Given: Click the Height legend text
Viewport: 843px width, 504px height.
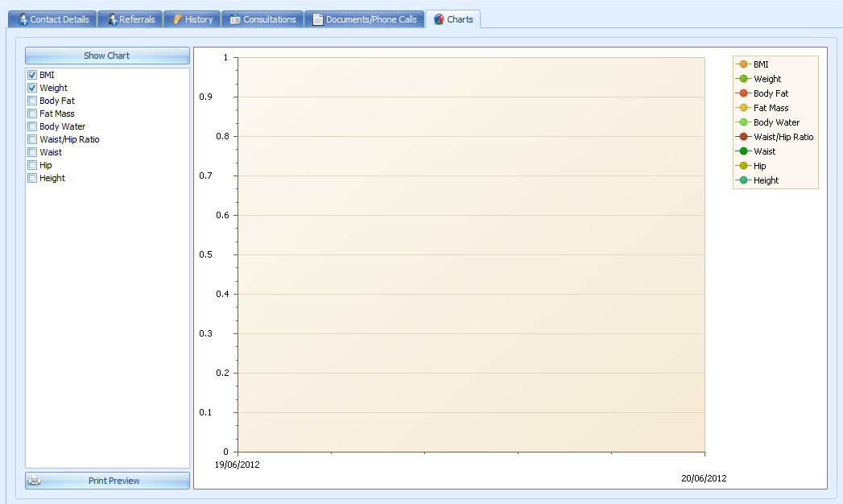Looking at the screenshot, I should tap(767, 180).
